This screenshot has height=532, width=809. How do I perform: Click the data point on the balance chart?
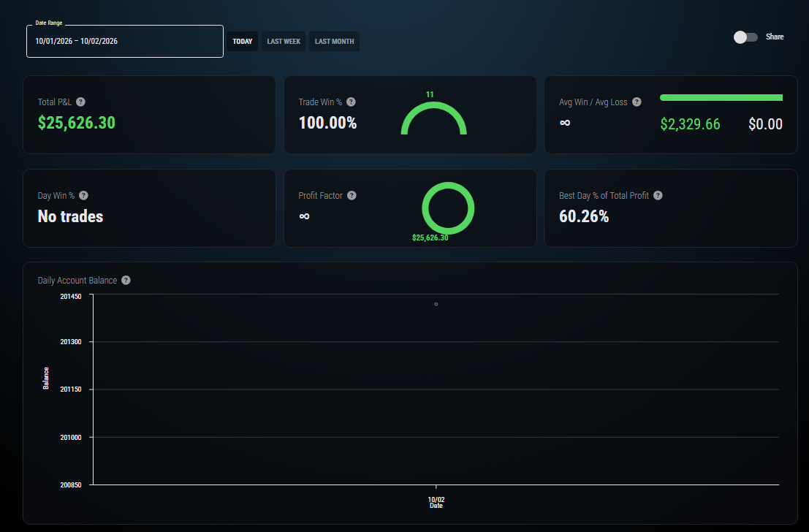pos(436,305)
